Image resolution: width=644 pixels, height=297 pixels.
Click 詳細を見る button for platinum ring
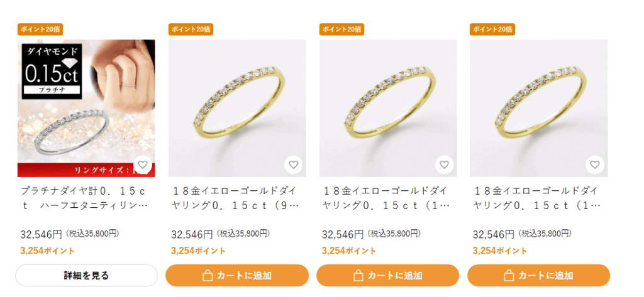[x=86, y=275]
